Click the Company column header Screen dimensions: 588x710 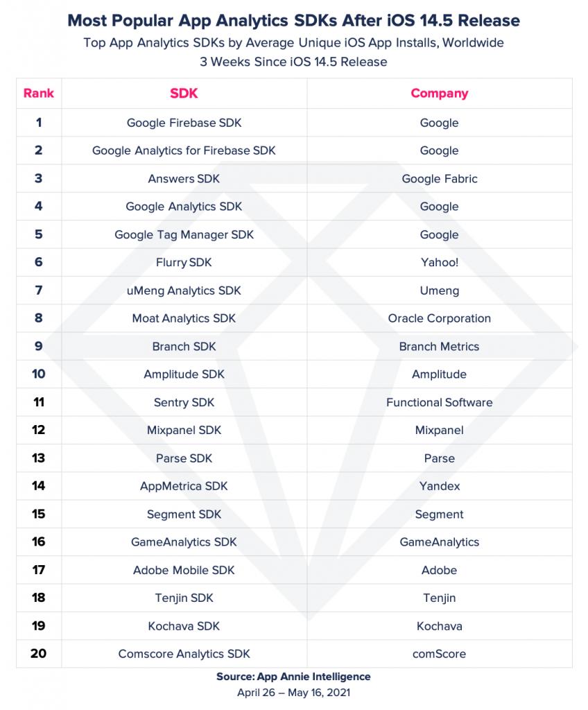[440, 94]
